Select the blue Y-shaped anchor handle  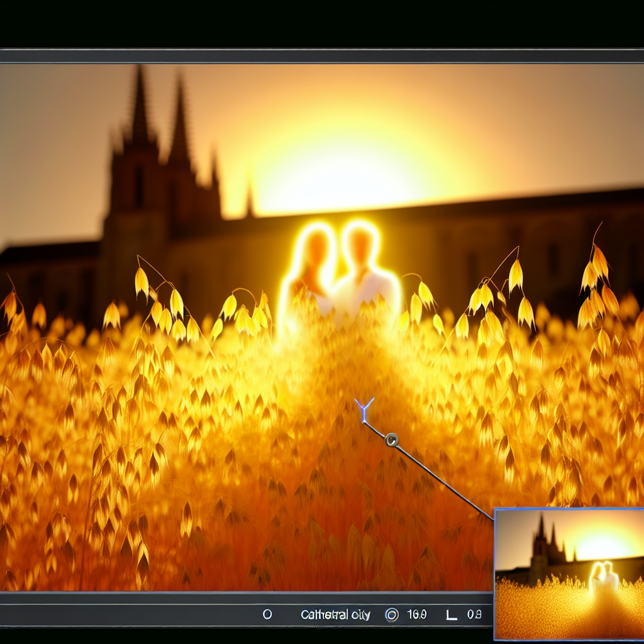pos(364,409)
